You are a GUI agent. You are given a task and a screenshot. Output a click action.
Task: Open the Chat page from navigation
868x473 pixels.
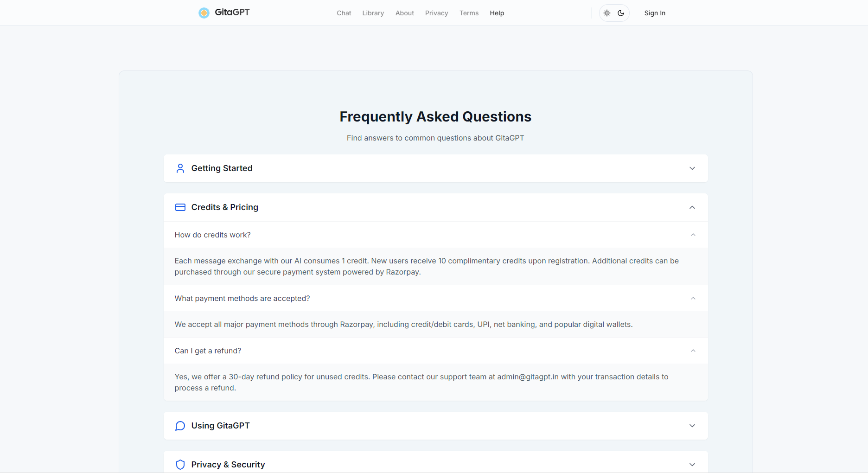(344, 13)
